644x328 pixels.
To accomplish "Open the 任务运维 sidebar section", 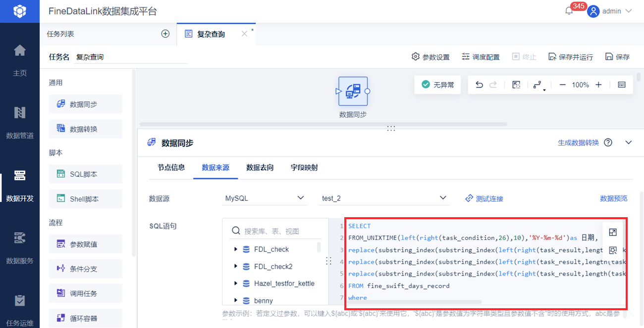I will [x=20, y=310].
